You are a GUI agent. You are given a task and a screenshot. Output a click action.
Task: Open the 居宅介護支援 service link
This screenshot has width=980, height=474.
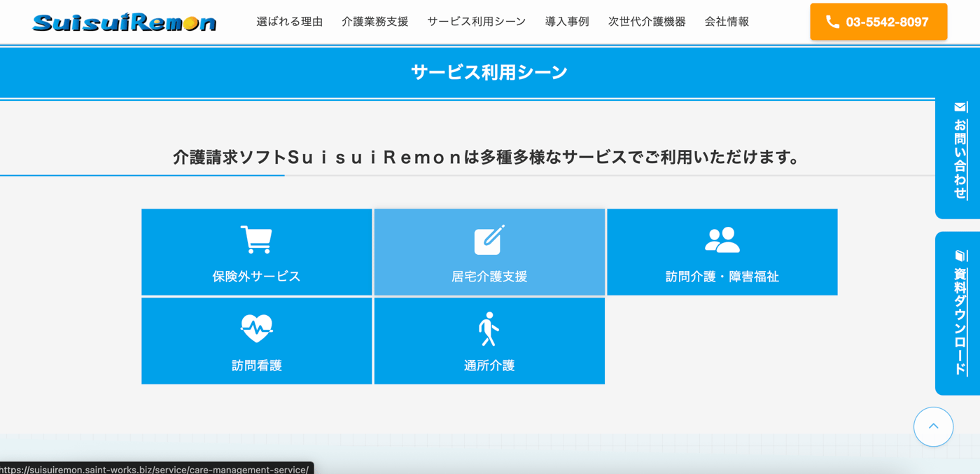tap(489, 252)
